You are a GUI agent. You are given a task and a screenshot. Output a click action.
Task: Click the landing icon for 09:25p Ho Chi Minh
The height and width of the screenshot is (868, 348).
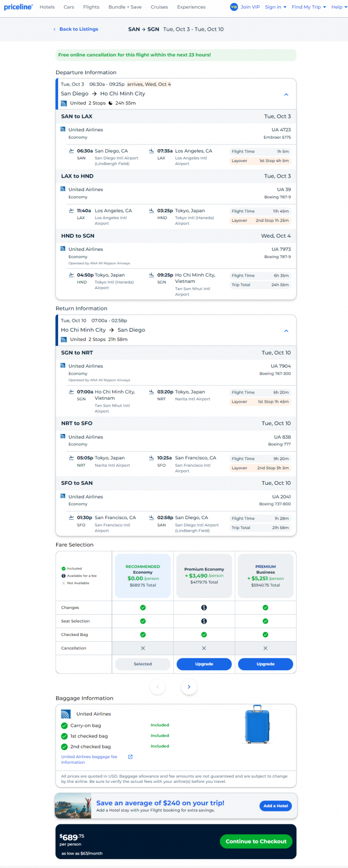point(152,275)
